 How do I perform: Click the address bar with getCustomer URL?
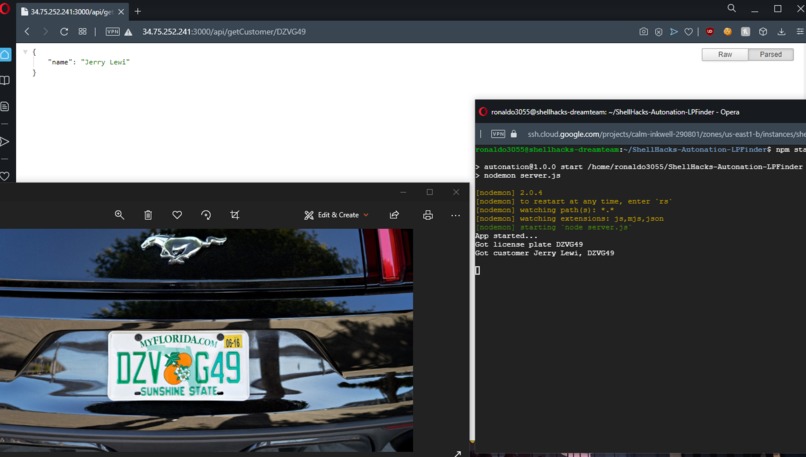224,31
